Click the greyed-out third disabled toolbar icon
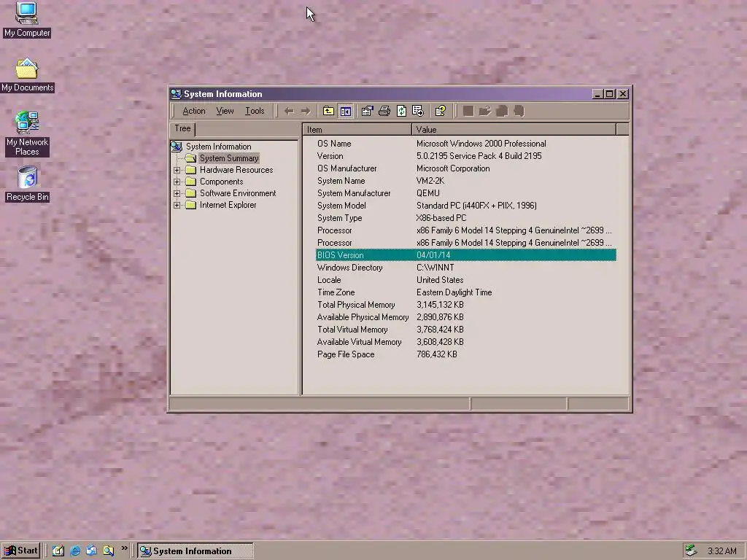This screenshot has height=560, width=747. pyautogui.click(x=502, y=111)
